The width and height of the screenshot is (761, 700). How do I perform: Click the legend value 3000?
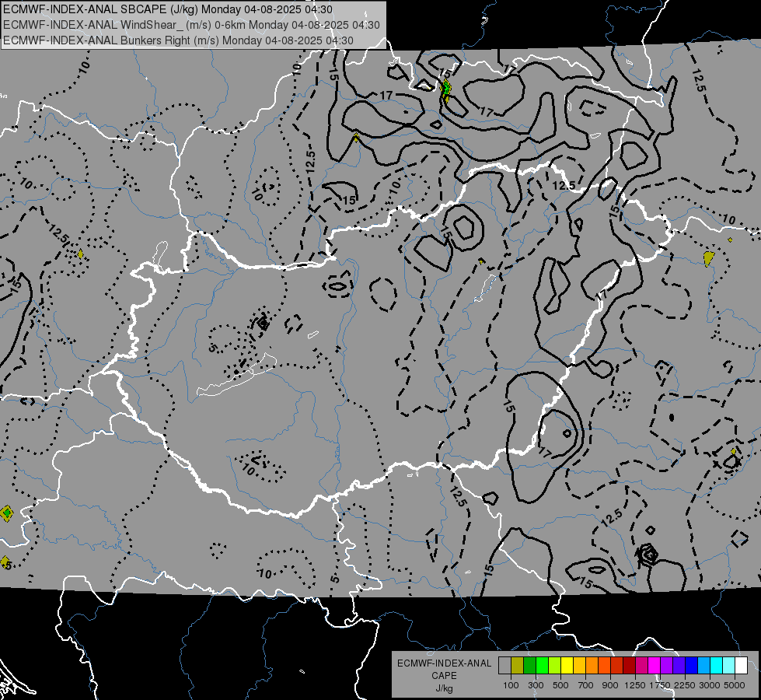[710, 685]
